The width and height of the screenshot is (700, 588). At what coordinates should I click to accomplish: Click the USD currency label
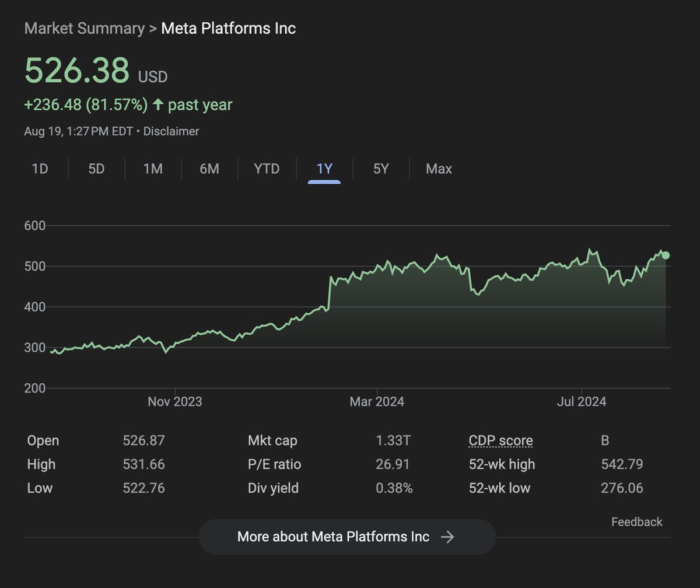[x=153, y=76]
